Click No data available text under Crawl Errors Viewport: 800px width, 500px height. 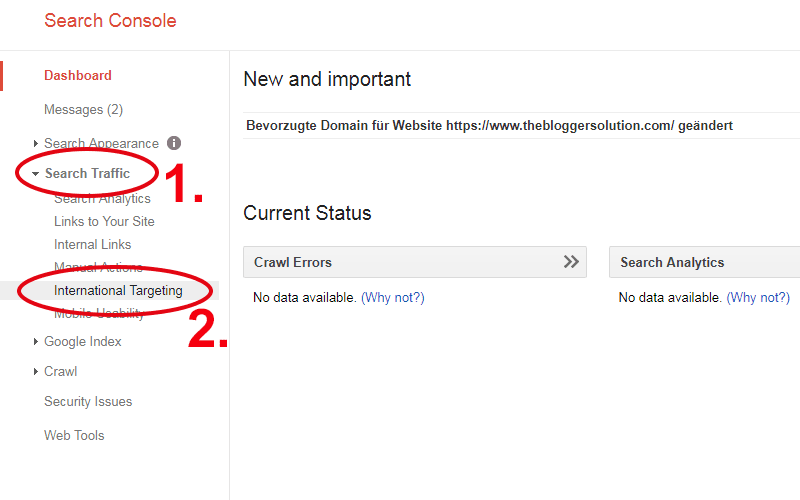pyautogui.click(x=305, y=297)
